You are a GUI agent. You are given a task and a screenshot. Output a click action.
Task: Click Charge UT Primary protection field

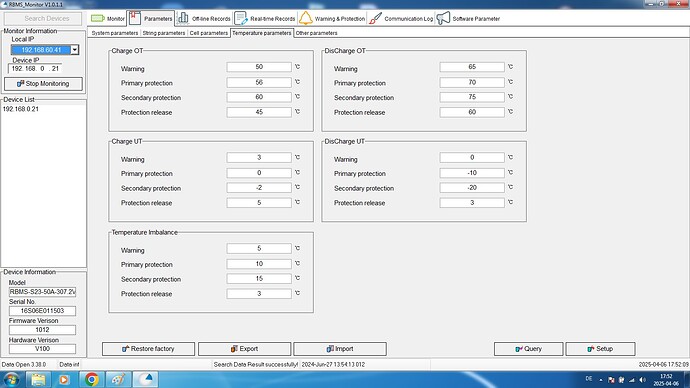(x=259, y=173)
